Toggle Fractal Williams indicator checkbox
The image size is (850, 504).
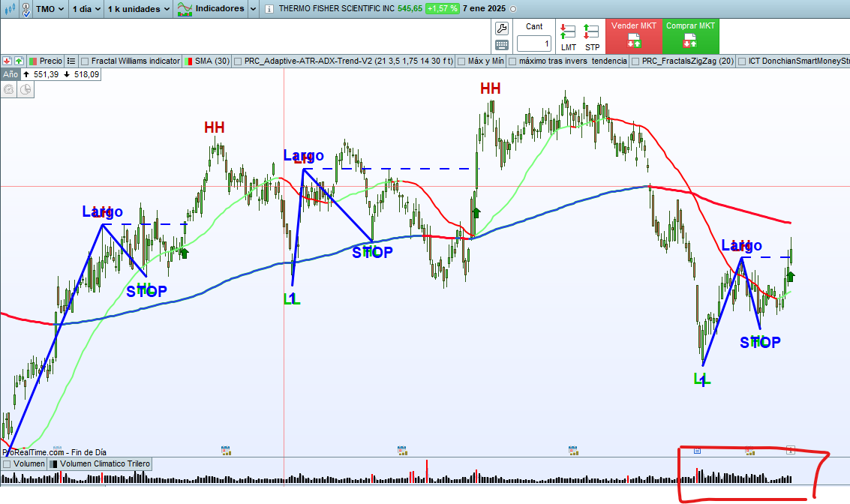85,61
